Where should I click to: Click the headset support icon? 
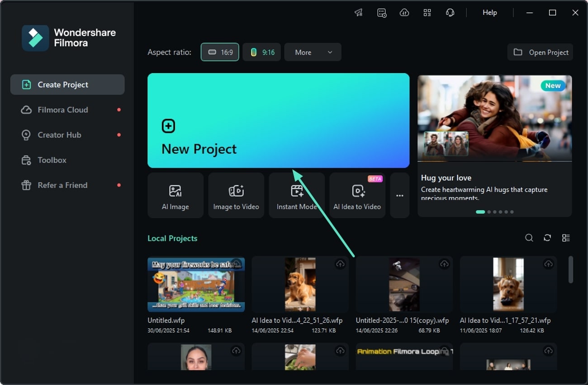click(x=450, y=13)
